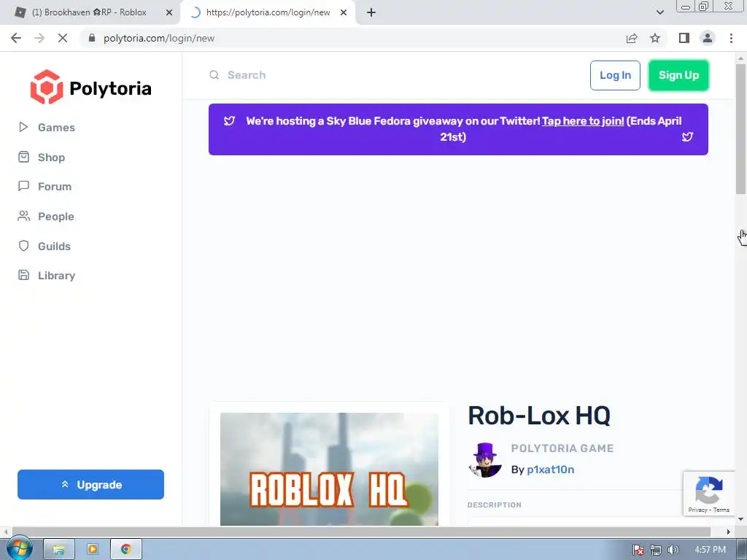Go back with browser back arrow
The width and height of the screenshot is (747, 560).
tap(16, 38)
